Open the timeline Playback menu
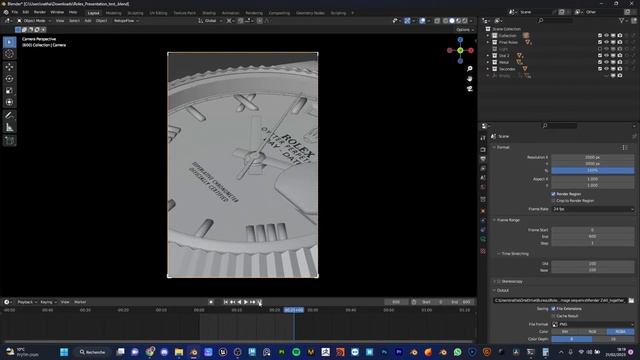This screenshot has height=360, width=640. tap(27, 302)
